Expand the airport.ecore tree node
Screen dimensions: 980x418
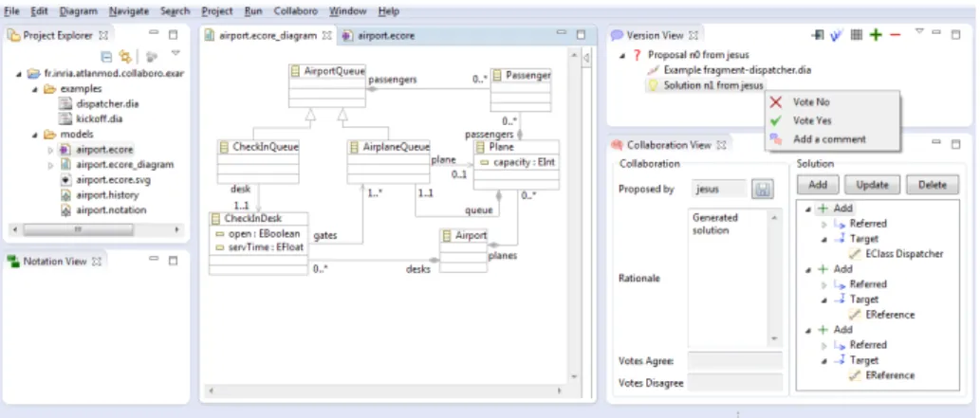point(50,150)
